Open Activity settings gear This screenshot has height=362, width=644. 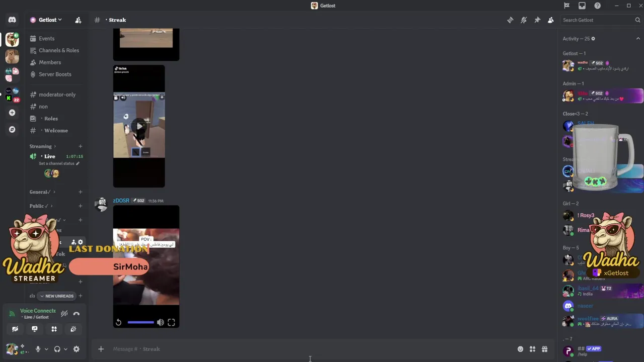click(593, 39)
